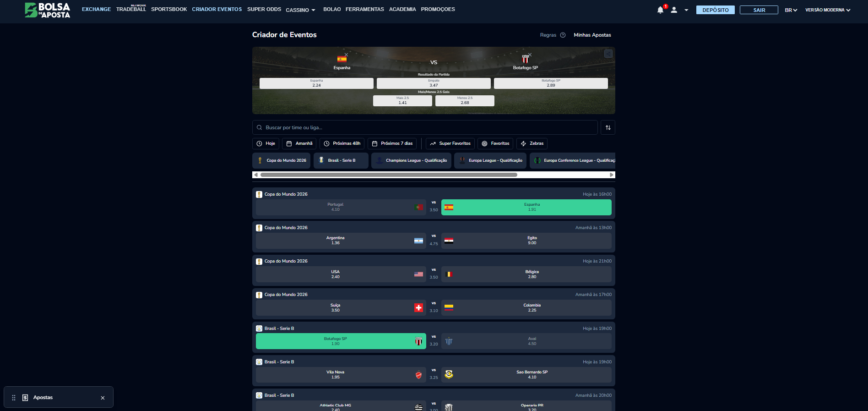Viewport: 868px width, 411px height.
Task: Go to Sportsbook
Action: click(x=169, y=9)
